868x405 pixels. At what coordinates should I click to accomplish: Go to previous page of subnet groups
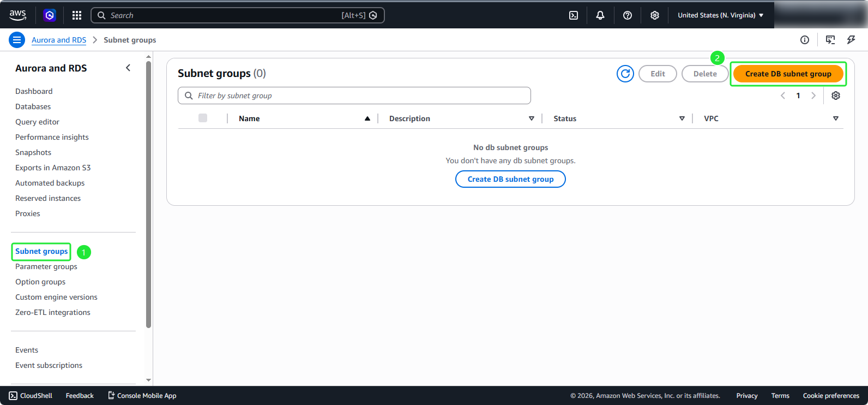coord(783,96)
